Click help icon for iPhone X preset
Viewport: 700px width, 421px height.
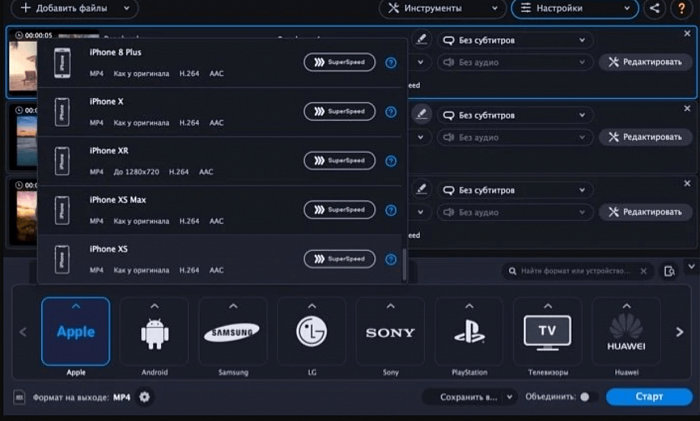pyautogui.click(x=391, y=112)
